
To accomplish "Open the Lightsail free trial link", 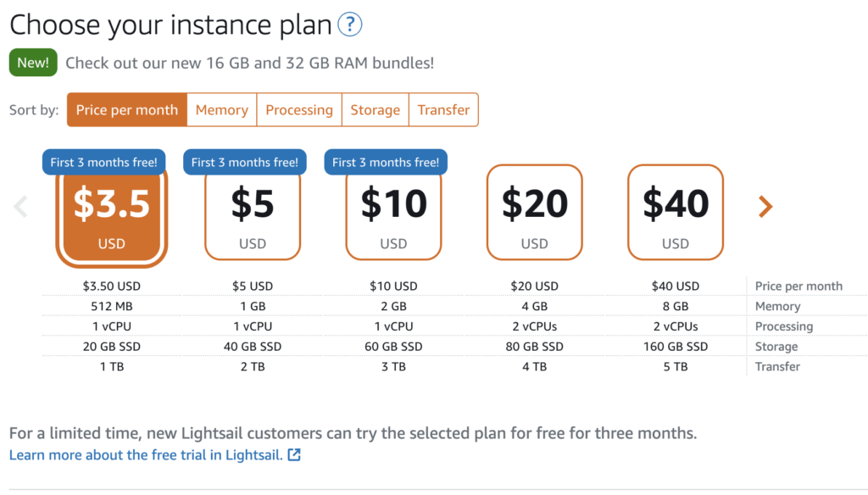I will [x=145, y=455].
